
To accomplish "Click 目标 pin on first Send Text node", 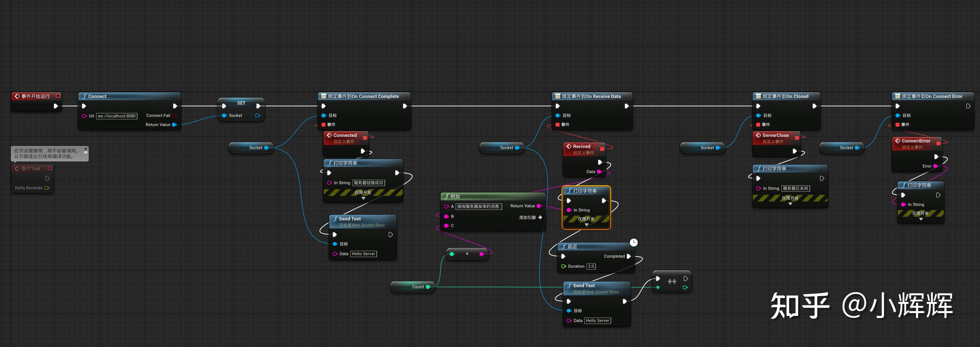I will (335, 244).
